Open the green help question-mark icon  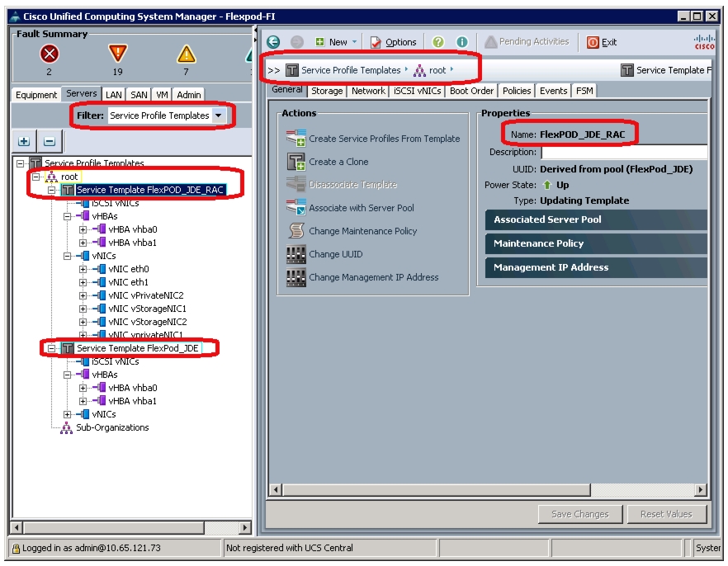pos(437,42)
